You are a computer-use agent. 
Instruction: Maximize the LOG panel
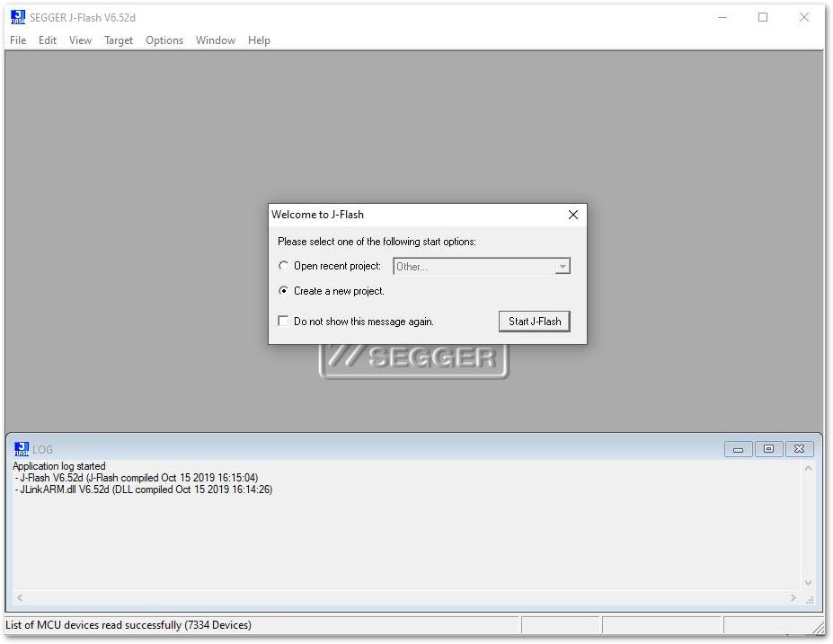(768, 449)
